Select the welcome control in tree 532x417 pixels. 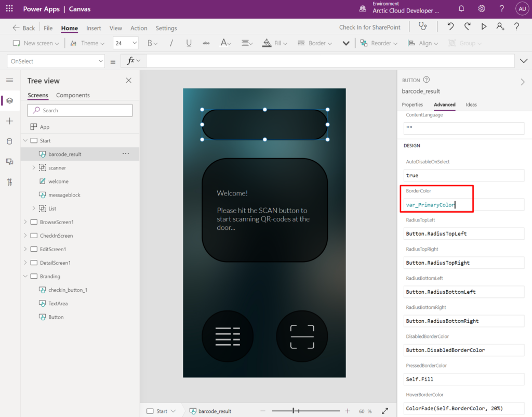[58, 181]
